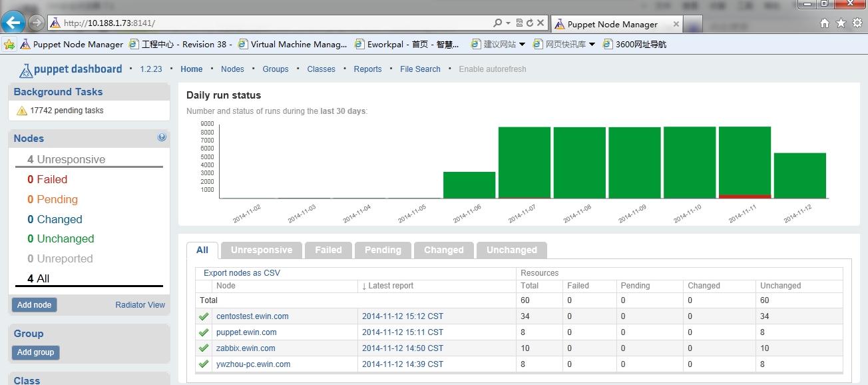Filter by 0 Unreported in sidebar
This screenshot has width=868, height=385.
click(60, 259)
